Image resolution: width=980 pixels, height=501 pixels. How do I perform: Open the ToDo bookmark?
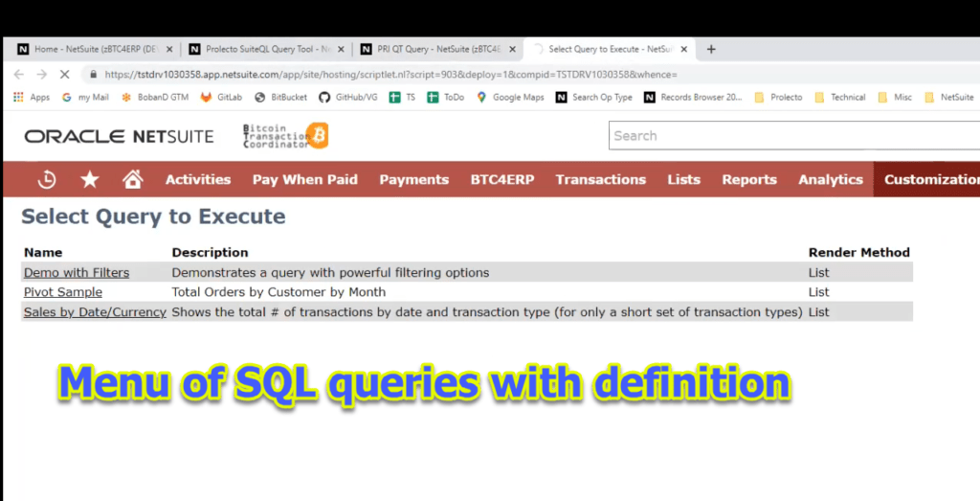pos(446,97)
